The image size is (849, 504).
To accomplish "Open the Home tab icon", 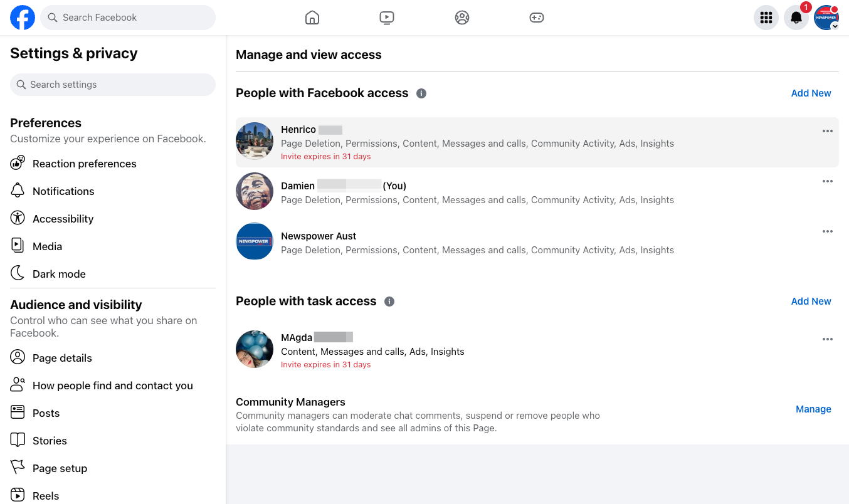I will [x=312, y=18].
